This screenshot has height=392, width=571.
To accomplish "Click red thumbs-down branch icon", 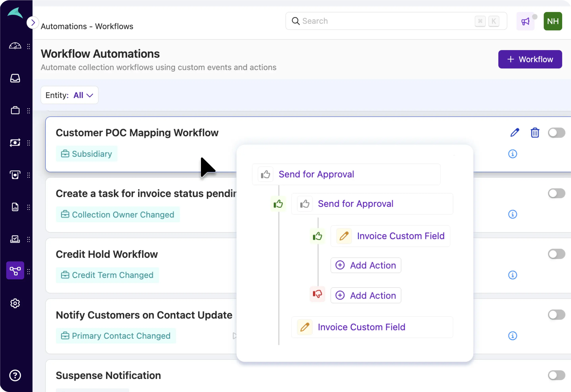I will click(318, 294).
